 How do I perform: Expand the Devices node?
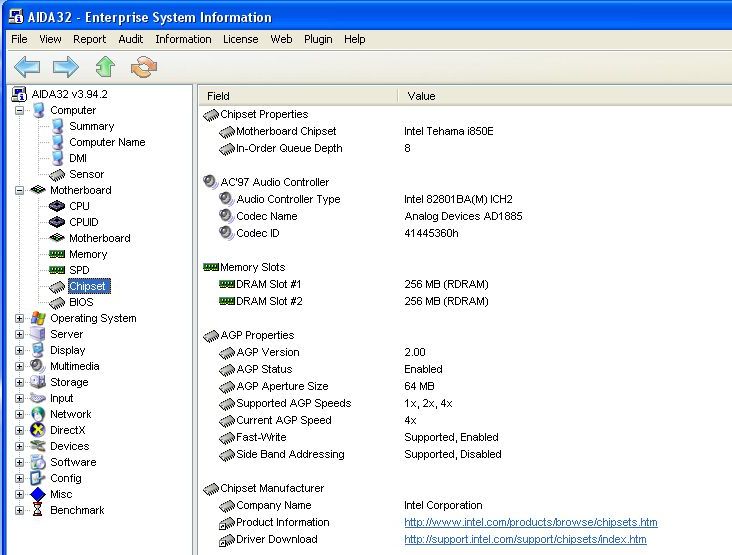pyautogui.click(x=19, y=446)
